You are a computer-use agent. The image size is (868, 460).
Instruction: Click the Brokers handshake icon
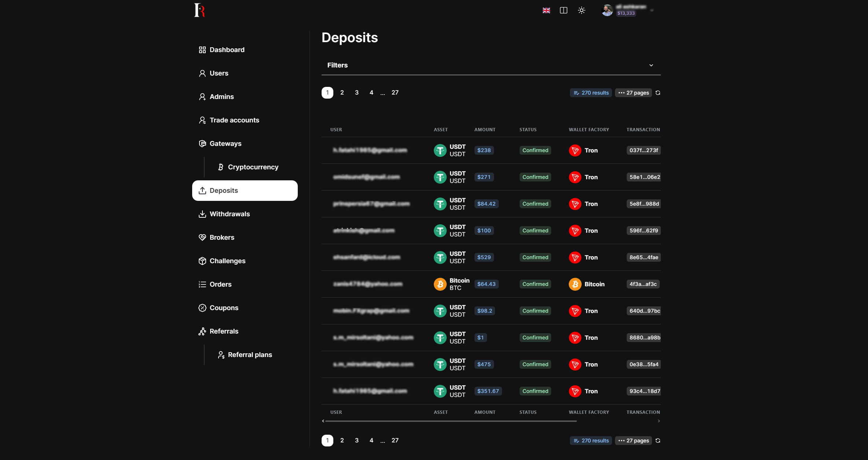point(202,238)
